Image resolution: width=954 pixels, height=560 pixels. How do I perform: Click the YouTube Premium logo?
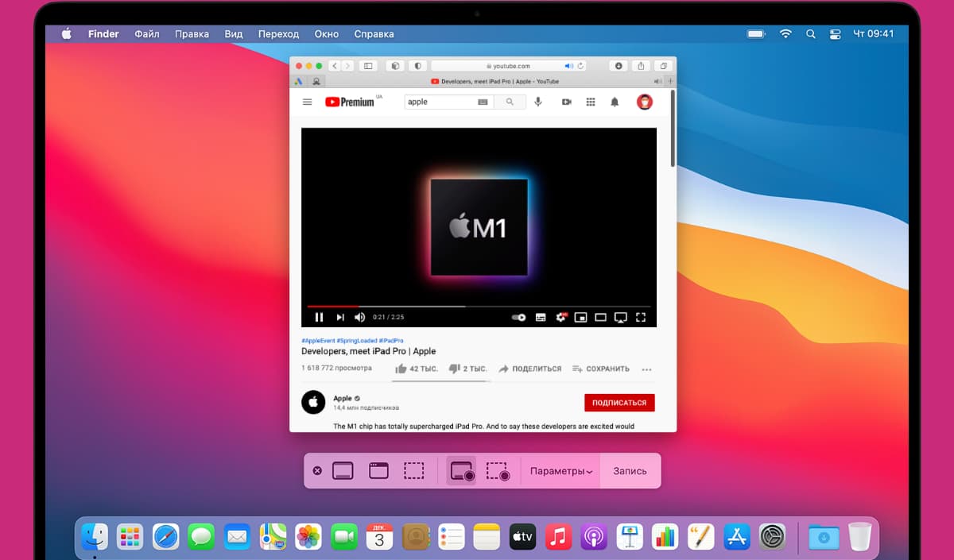[350, 102]
